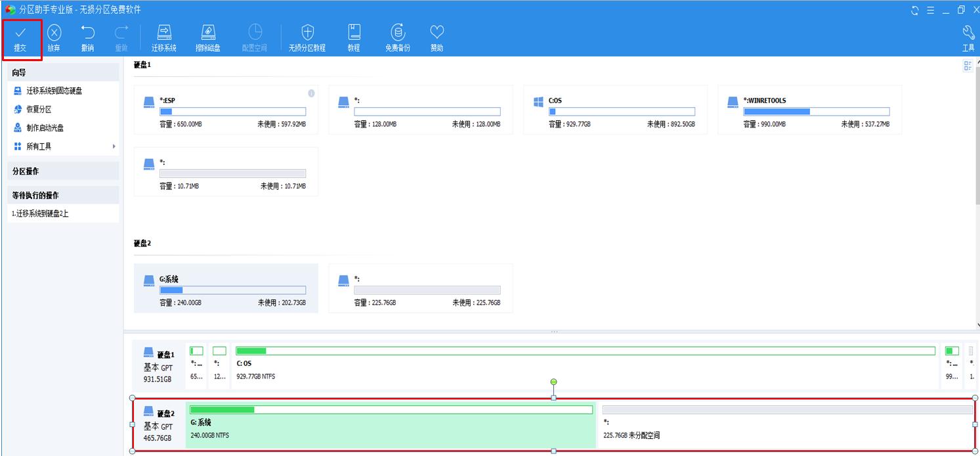
Task: Click the info icon on ESP card
Action: click(311, 93)
